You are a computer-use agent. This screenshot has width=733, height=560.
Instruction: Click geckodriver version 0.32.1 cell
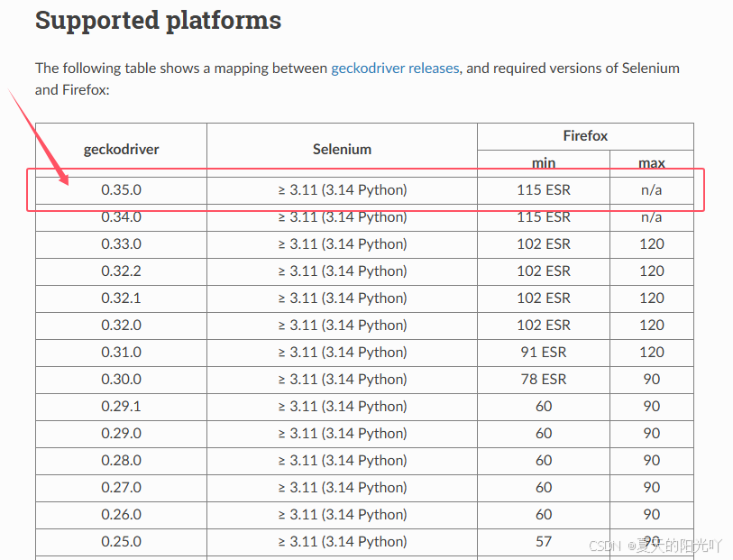(x=121, y=298)
